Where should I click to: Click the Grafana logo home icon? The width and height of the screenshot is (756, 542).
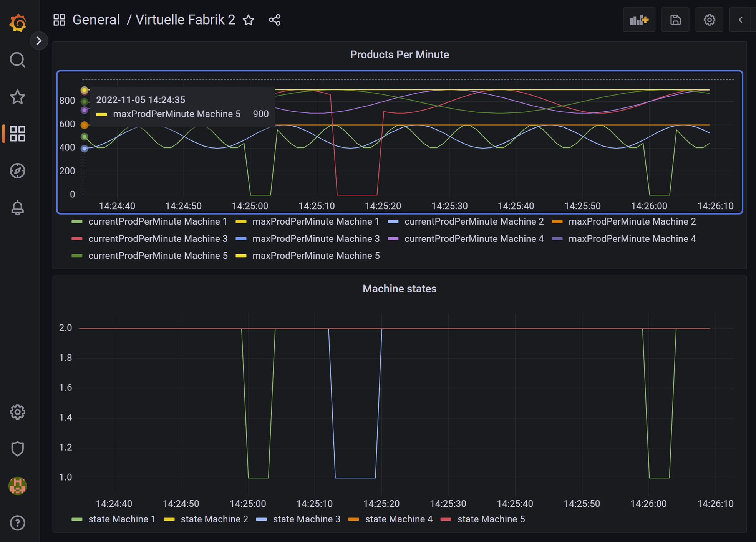click(x=18, y=23)
